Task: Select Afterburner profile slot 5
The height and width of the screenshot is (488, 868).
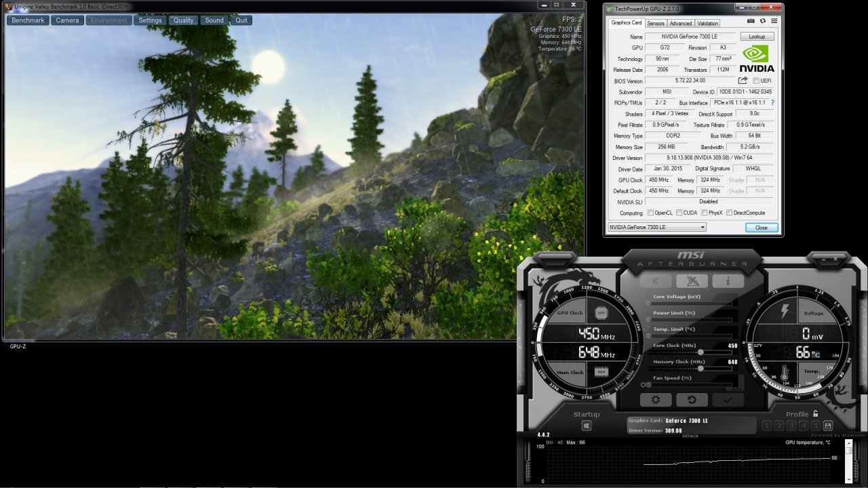Action: click(x=816, y=426)
